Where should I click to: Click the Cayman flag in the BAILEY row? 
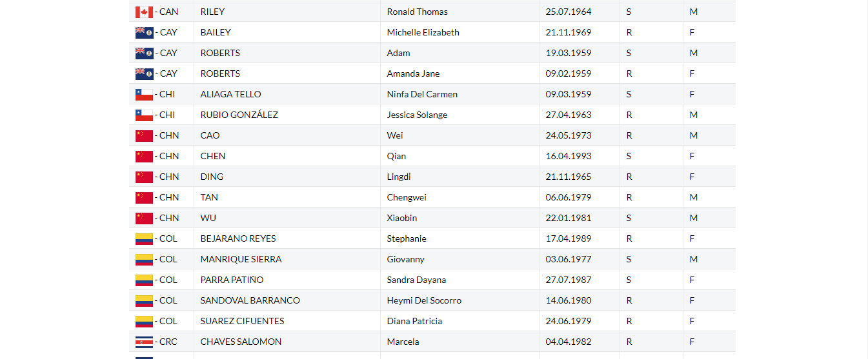144,32
